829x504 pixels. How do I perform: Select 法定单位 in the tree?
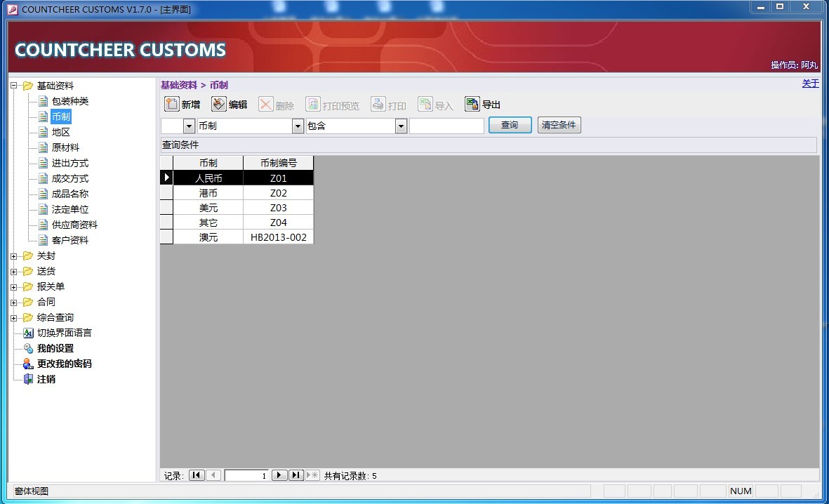(x=69, y=209)
